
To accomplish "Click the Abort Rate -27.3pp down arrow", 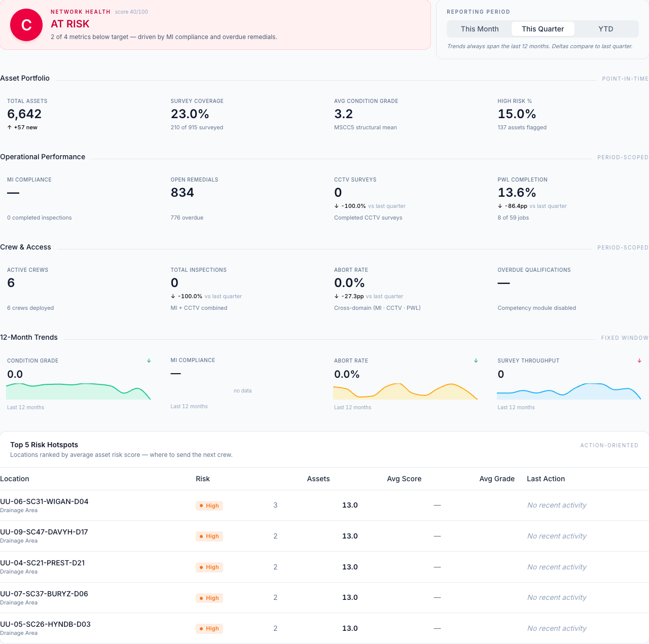I will 337,296.
